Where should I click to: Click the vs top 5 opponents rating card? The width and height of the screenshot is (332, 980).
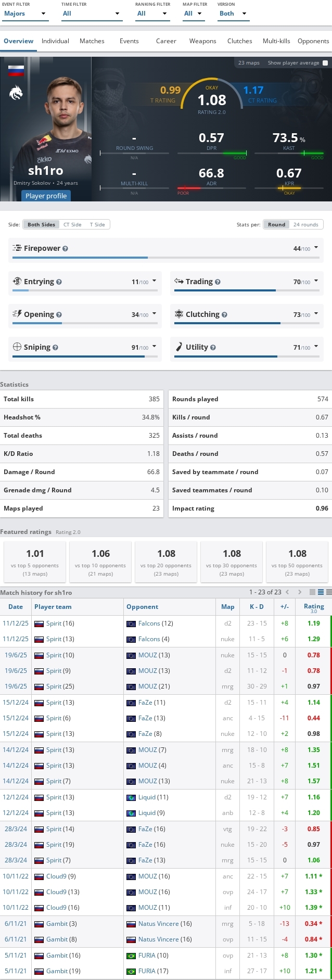(x=35, y=562)
